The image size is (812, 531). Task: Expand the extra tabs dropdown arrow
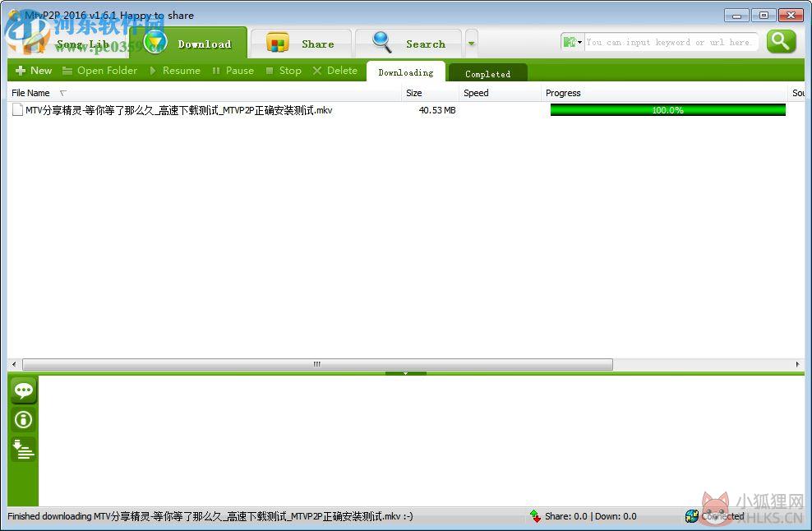point(471,44)
